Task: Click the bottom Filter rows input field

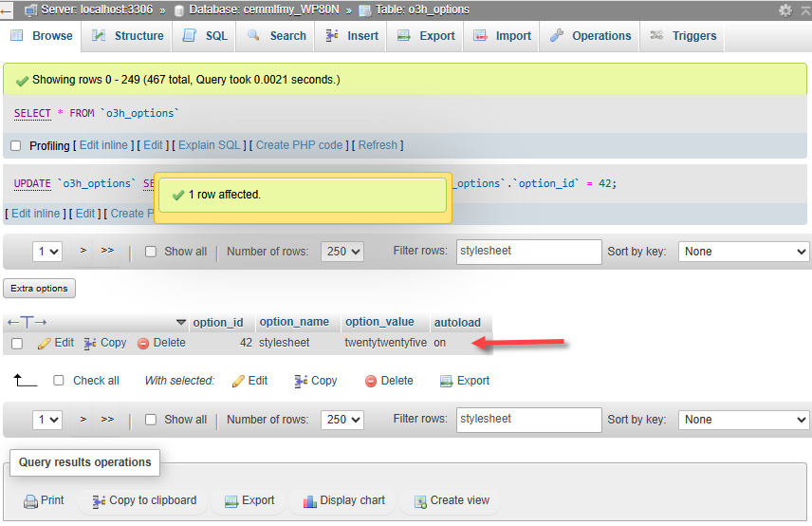Action: coord(528,420)
